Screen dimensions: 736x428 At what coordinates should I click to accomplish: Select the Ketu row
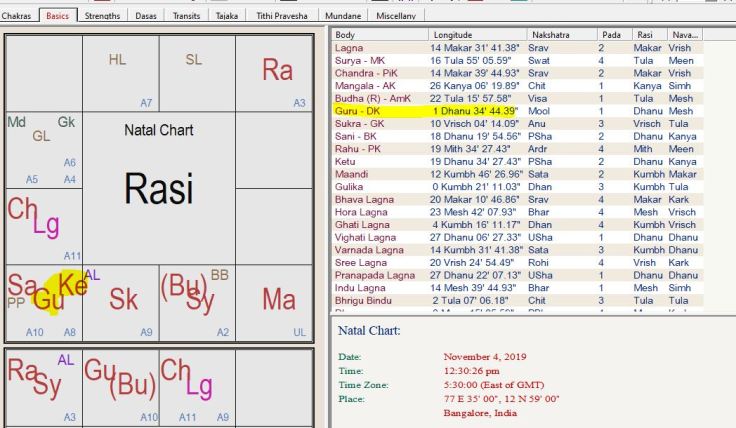[518, 162]
